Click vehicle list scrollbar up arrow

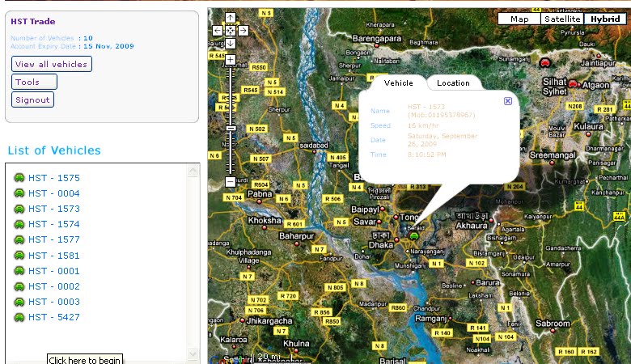(193, 171)
